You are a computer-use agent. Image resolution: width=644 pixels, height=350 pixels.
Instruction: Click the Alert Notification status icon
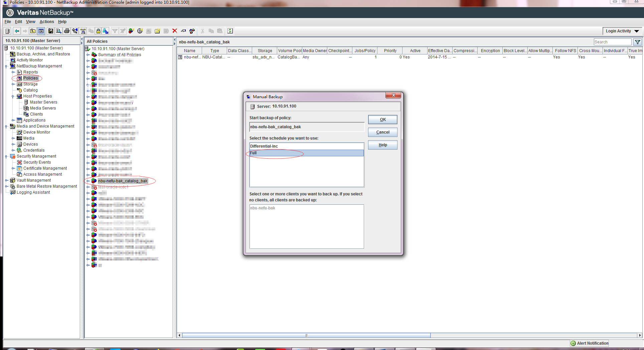click(573, 343)
